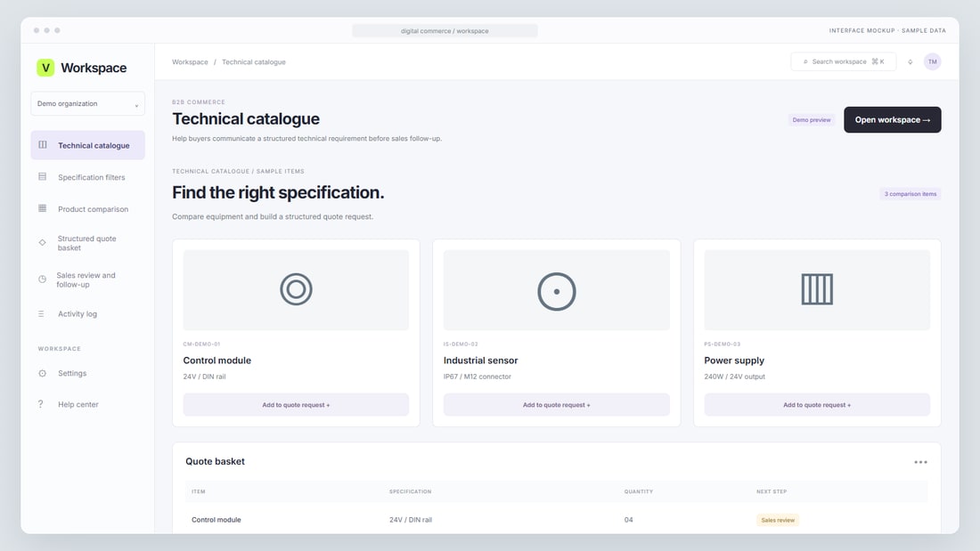980x551 pixels.
Task: Click the Industrial sensor card title
Action: coord(480,361)
